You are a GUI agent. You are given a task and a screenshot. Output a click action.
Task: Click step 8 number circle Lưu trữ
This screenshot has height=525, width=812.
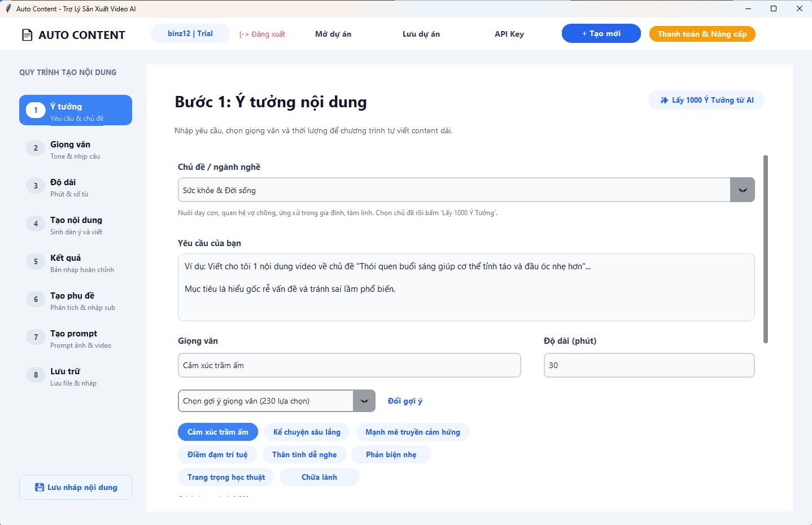[x=36, y=375]
